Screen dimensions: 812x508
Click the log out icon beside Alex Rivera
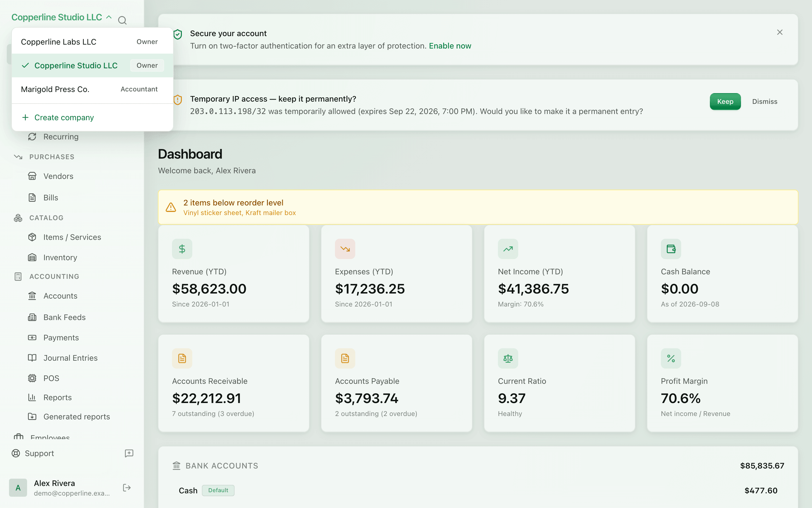pyautogui.click(x=127, y=488)
